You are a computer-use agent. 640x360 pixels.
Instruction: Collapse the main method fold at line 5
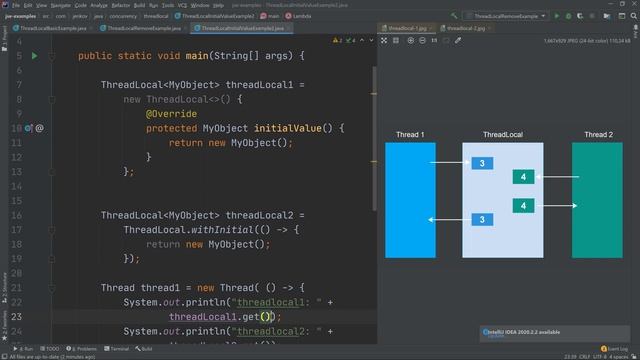pyautogui.click(x=52, y=56)
